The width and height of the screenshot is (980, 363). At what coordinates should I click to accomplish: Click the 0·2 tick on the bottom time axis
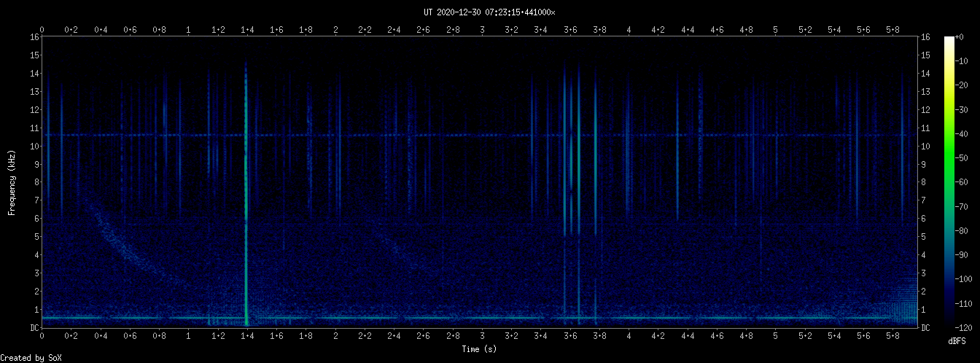coord(71,336)
